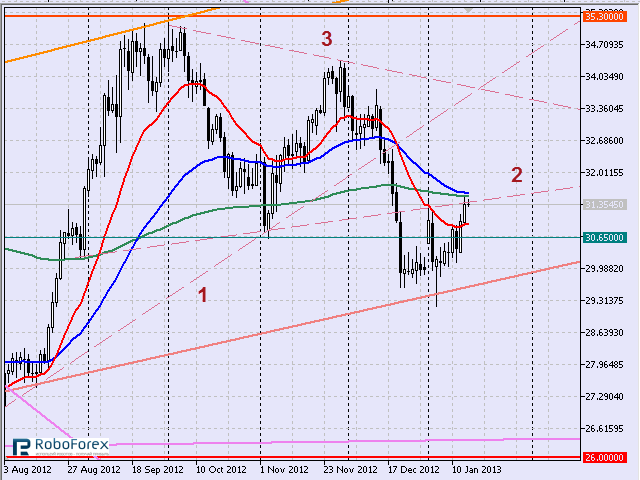Click the 32.01155 price axis value
The image size is (640, 480).
[x=604, y=173]
